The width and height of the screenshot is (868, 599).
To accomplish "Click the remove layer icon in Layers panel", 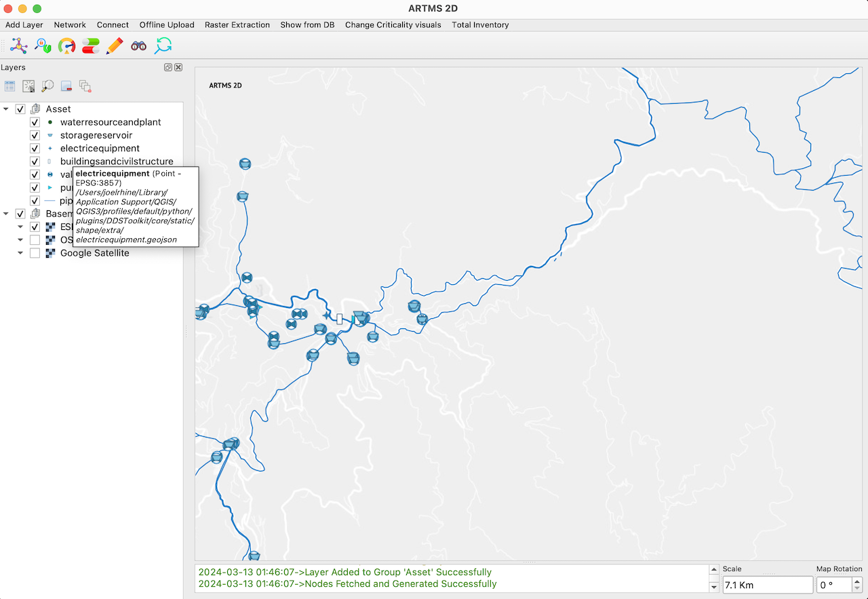I will pos(66,86).
